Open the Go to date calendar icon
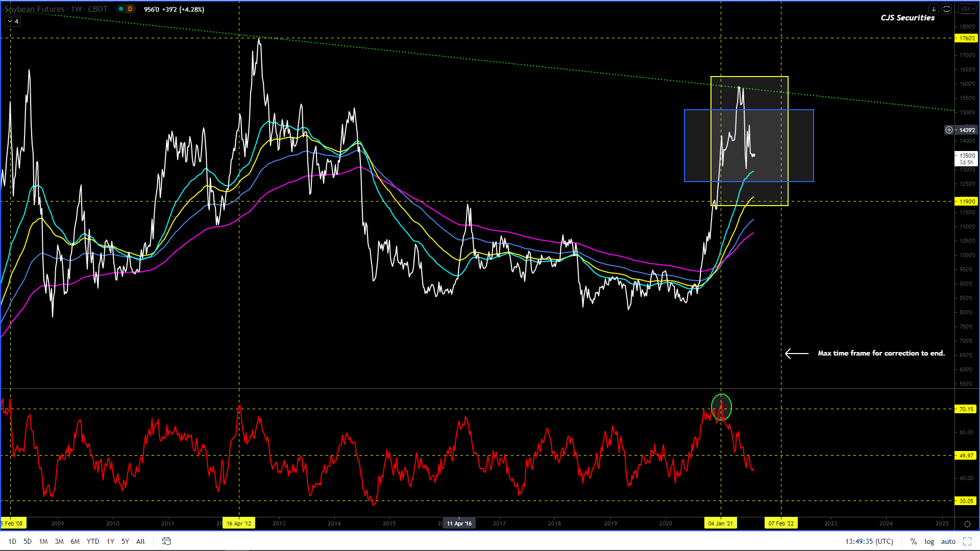 [x=166, y=541]
